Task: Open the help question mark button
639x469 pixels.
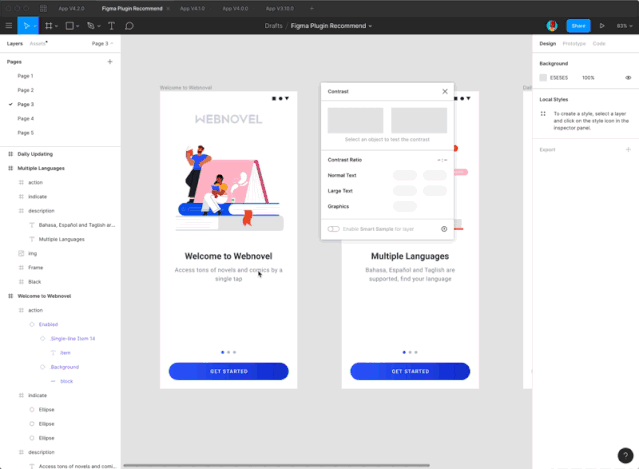Action: [x=625, y=456]
